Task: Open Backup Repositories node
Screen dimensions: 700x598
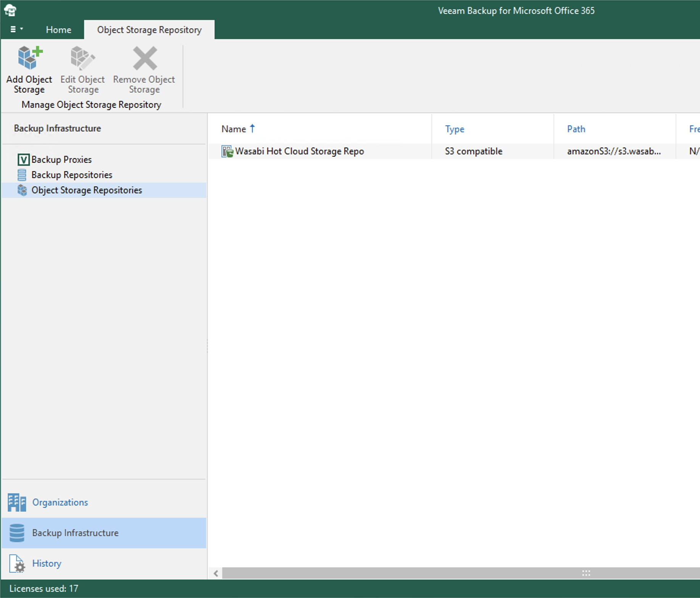Action: tap(72, 175)
